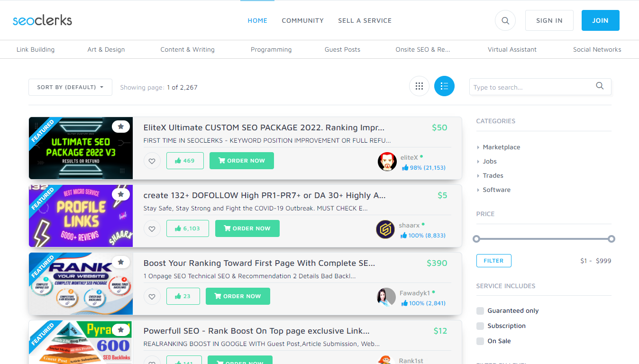
Task: Open search via magnifier icon in header
Action: [505, 21]
